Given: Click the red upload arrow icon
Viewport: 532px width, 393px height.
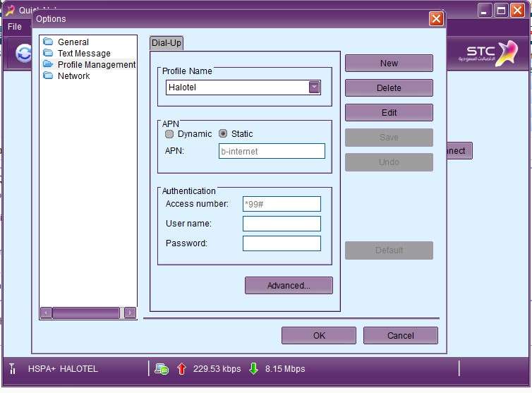Looking at the screenshot, I should coord(181,368).
